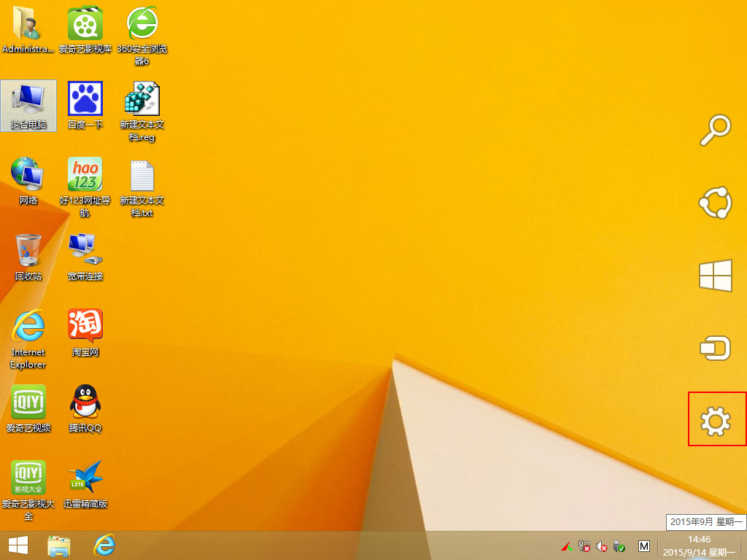Viewport: 747px width, 560px height.
Task: Click the Start charm Windows logo
Action: (x=716, y=275)
